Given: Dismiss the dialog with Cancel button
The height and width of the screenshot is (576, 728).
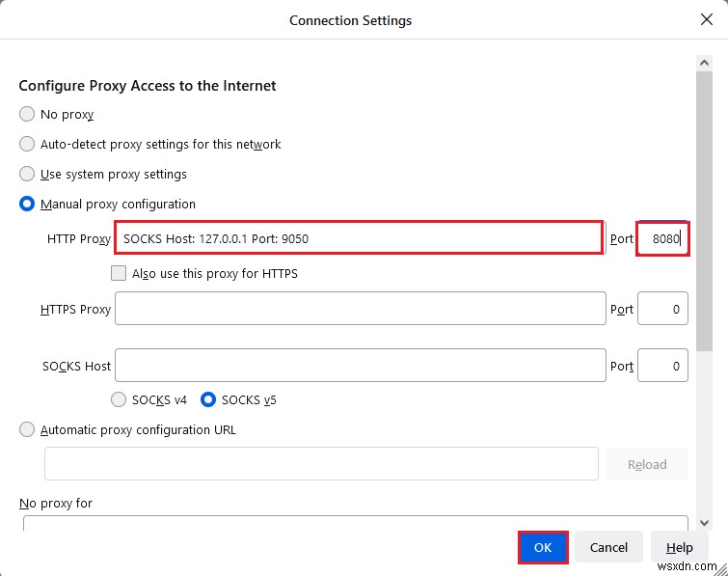Looking at the screenshot, I should click(x=608, y=547).
